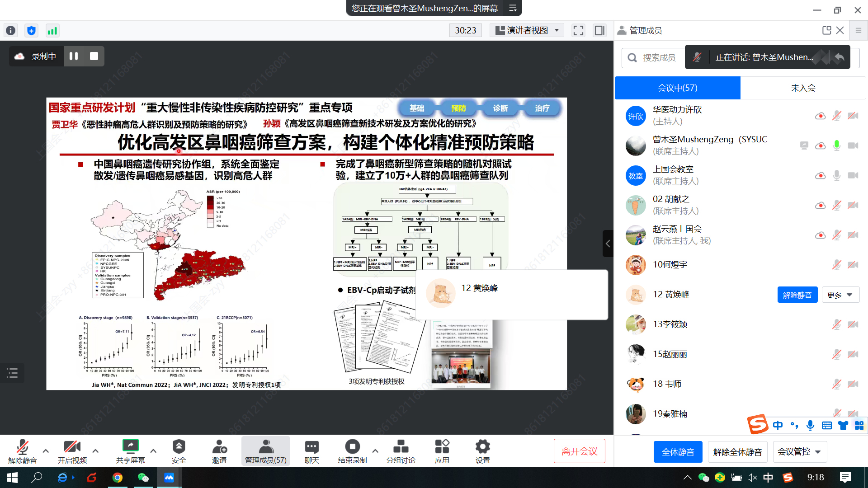Toggle 解除静音 microphone button
This screenshot has width=868, height=488.
coord(22,450)
